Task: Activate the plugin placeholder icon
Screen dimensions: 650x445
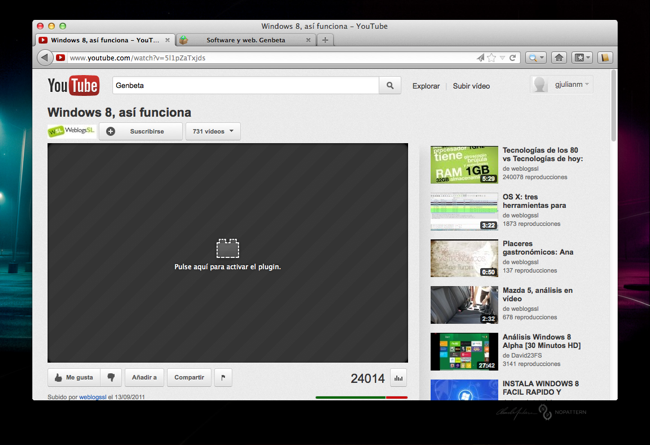Action: [228, 248]
